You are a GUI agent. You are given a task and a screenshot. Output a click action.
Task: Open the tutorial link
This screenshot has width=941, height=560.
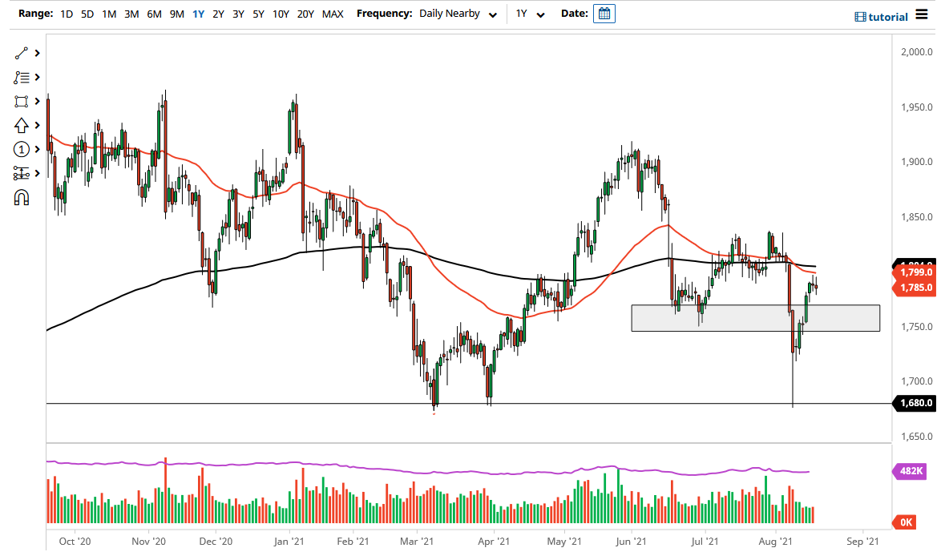click(887, 18)
